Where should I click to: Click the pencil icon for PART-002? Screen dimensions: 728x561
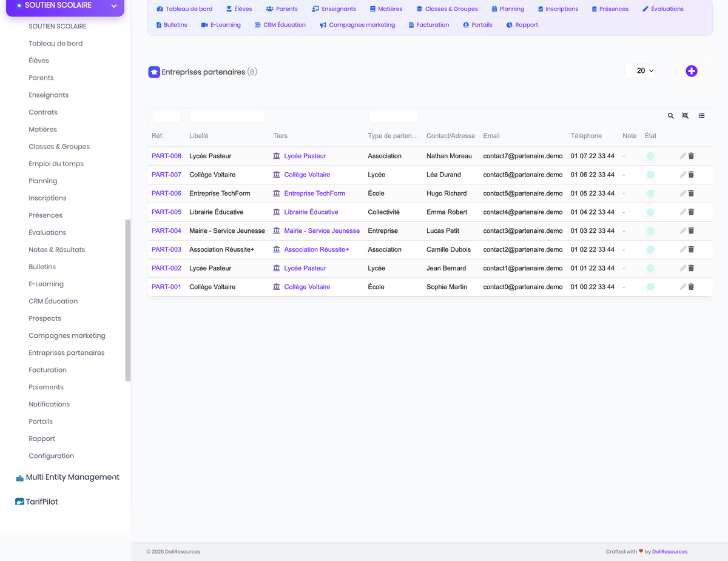pyautogui.click(x=682, y=268)
